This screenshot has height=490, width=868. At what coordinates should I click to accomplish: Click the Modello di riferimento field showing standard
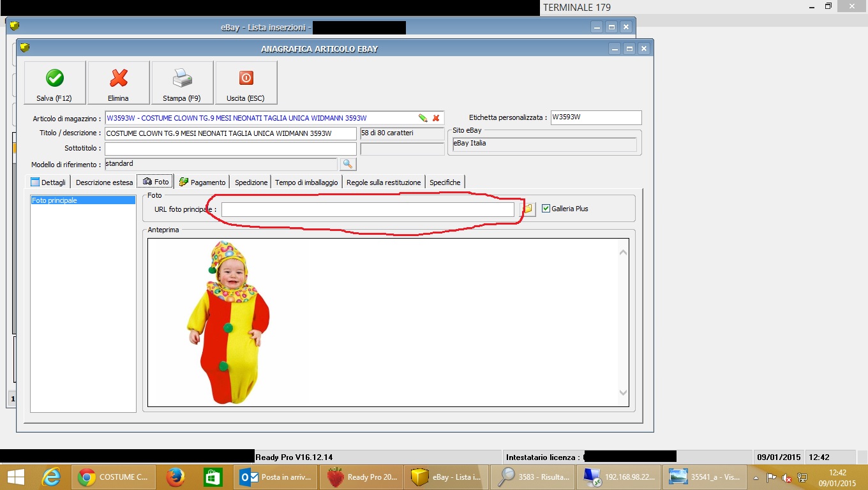(x=221, y=165)
